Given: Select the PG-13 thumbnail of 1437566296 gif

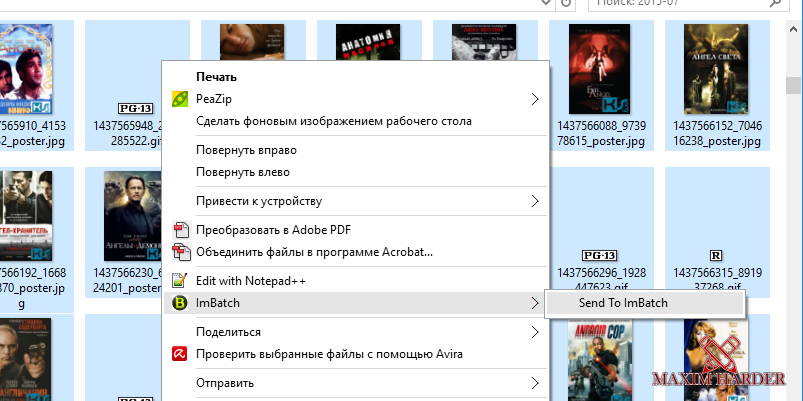Looking at the screenshot, I should point(600,255).
